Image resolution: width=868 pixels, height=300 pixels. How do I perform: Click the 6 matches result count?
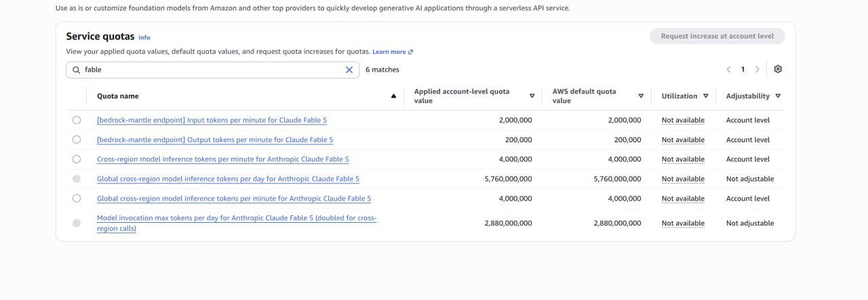click(382, 70)
